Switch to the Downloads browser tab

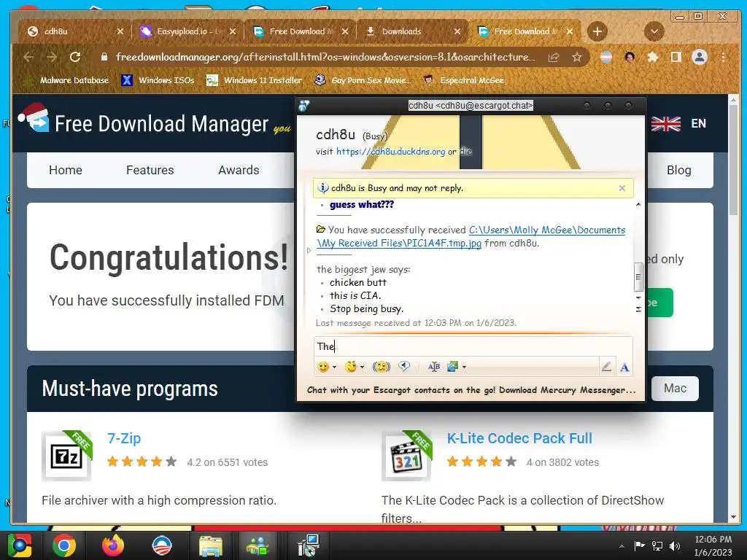(413, 31)
